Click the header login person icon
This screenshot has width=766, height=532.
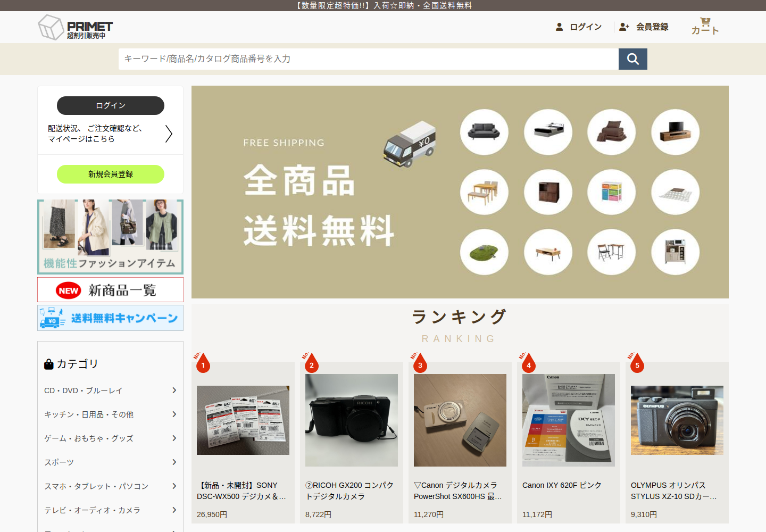(x=559, y=27)
